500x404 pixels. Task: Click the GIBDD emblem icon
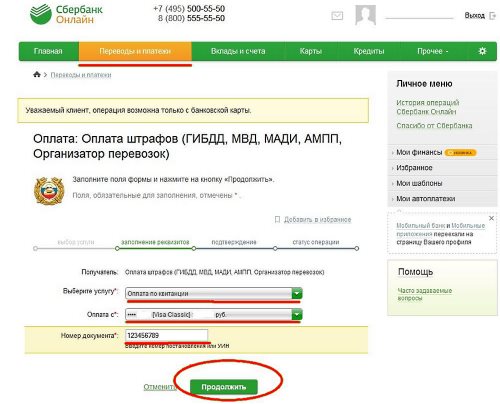[49, 191]
